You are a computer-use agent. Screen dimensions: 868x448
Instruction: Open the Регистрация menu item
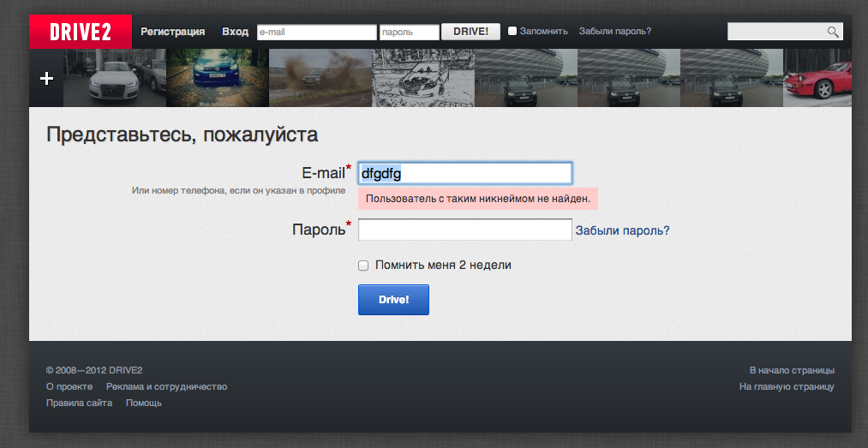(x=173, y=32)
